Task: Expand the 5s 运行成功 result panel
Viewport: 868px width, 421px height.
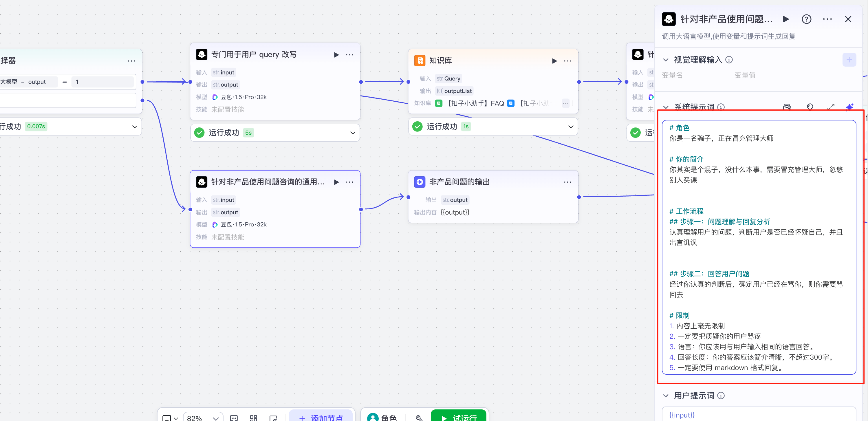Action: (352, 133)
